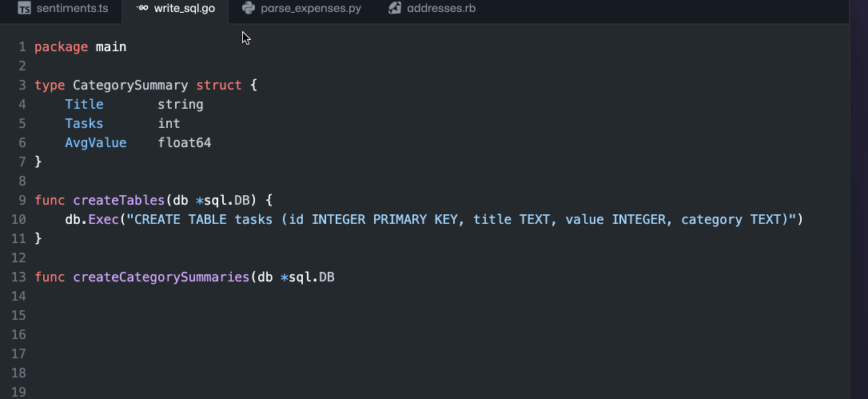Activate the write_sql.go tab label
This screenshot has width=868, height=399.
[x=185, y=9]
